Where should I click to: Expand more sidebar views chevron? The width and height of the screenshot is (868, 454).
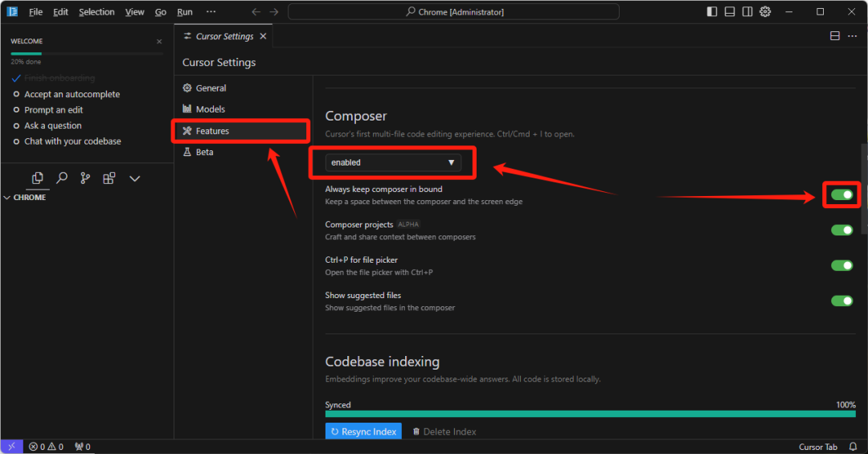[134, 179]
